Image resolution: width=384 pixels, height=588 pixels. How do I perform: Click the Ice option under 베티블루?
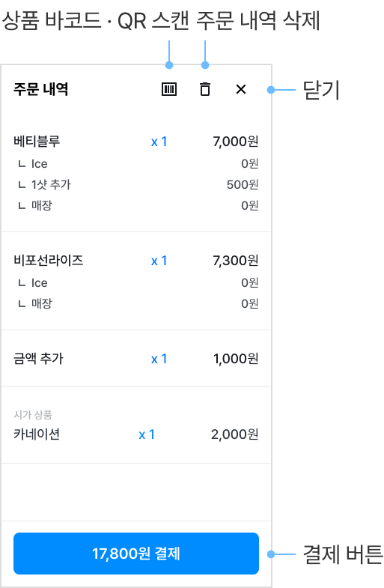coord(136,163)
